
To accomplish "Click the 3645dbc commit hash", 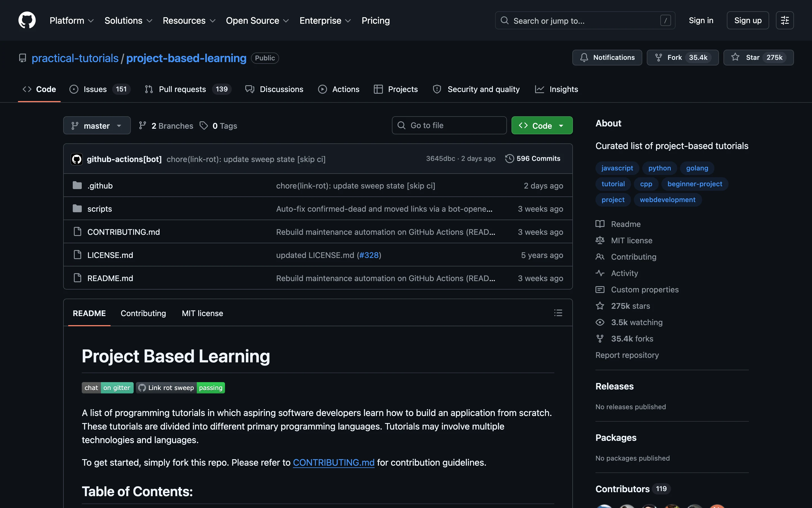I will [x=440, y=158].
